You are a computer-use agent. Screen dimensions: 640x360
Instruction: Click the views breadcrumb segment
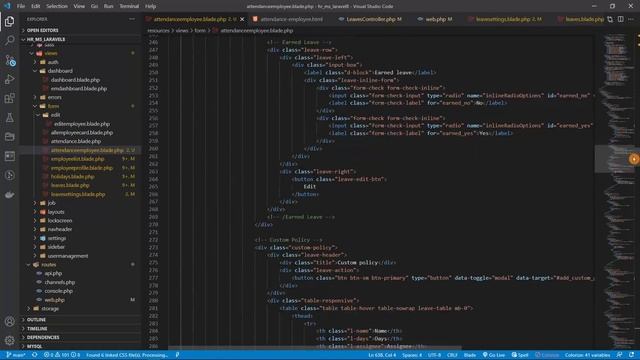(182, 30)
